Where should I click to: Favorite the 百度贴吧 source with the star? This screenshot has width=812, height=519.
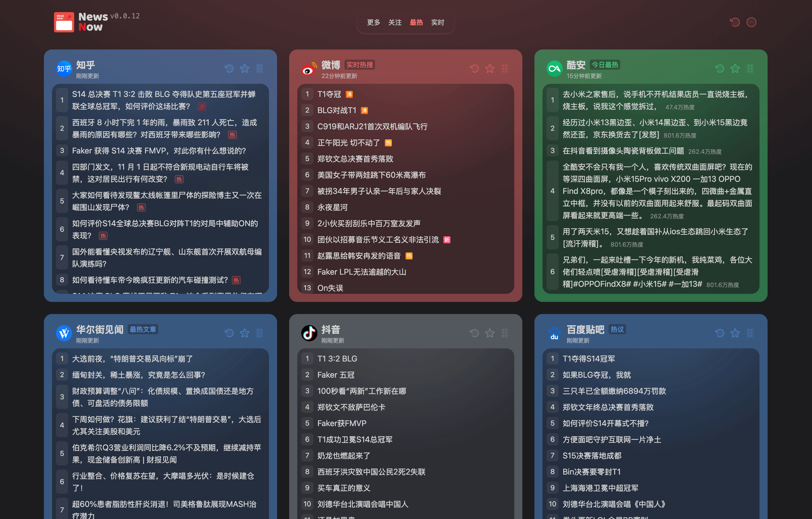735,333
